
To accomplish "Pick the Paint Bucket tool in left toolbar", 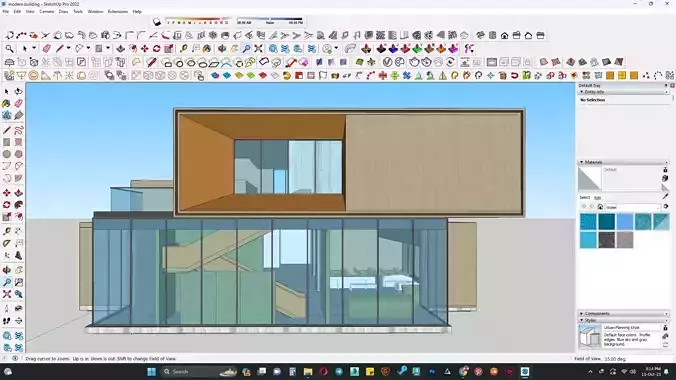I will pos(6,104).
